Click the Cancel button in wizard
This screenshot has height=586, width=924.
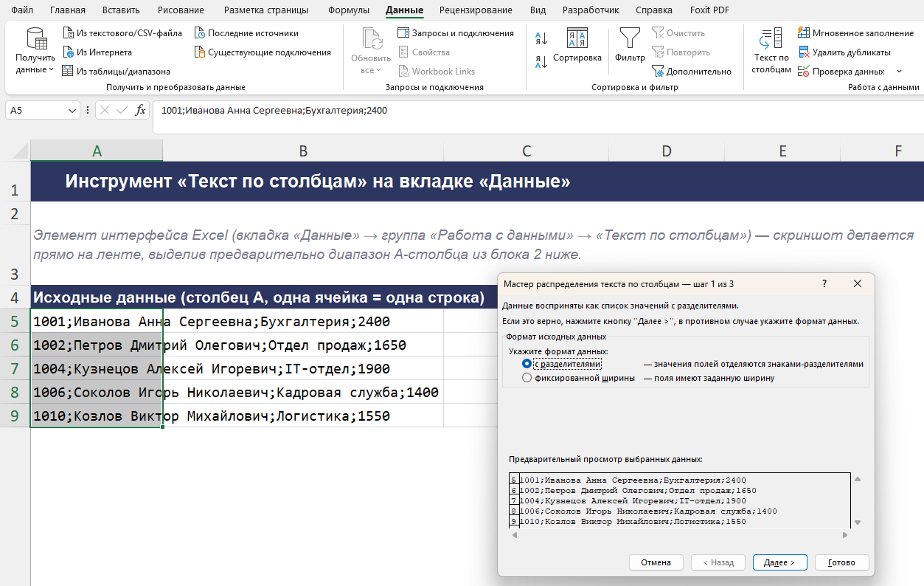click(656, 562)
